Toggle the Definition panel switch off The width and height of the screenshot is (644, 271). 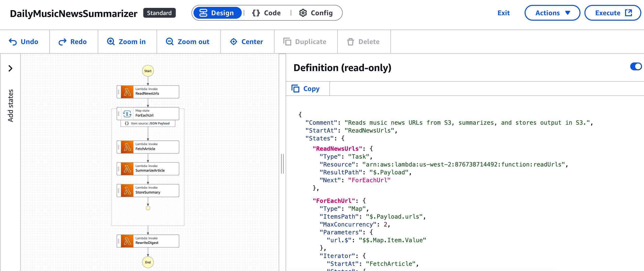point(635,67)
